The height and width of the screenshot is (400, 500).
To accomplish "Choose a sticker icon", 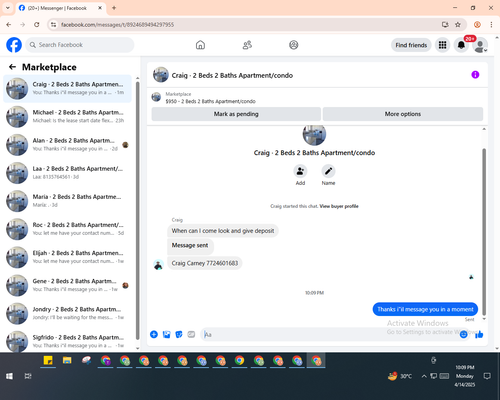I will tap(179, 334).
